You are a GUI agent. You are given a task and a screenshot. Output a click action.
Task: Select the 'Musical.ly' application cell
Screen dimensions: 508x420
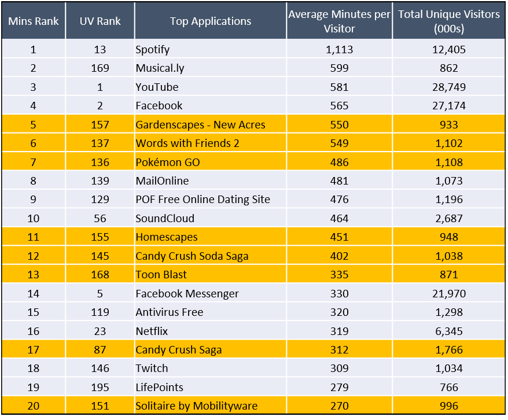click(x=210, y=68)
